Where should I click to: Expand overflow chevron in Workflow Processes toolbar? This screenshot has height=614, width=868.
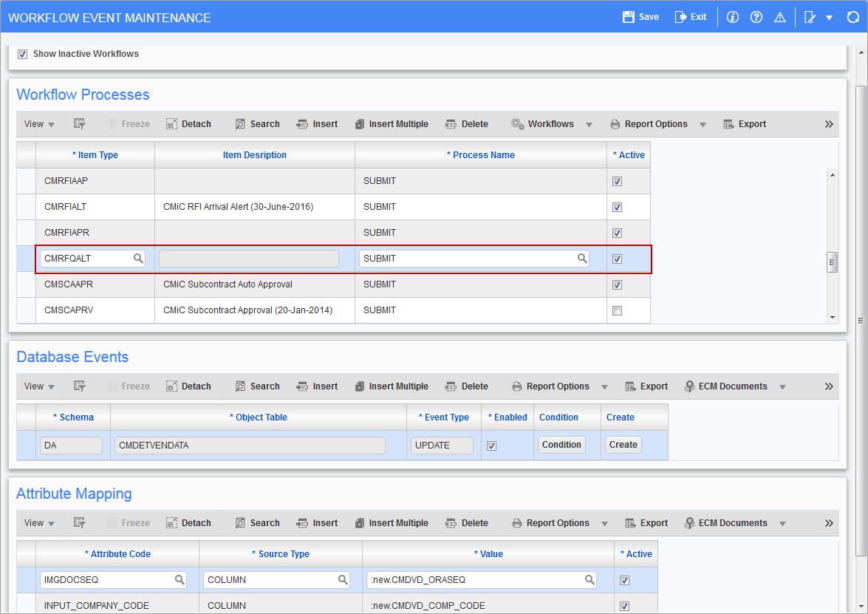pos(829,124)
